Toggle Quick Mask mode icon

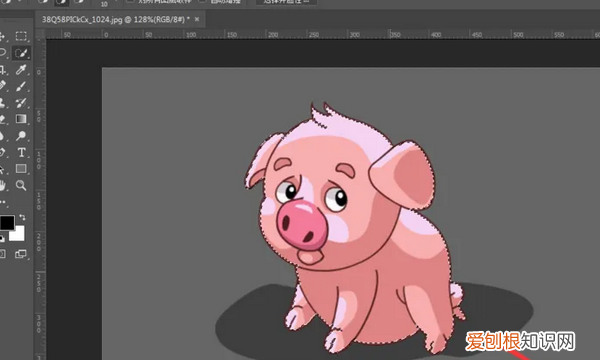click(3, 254)
